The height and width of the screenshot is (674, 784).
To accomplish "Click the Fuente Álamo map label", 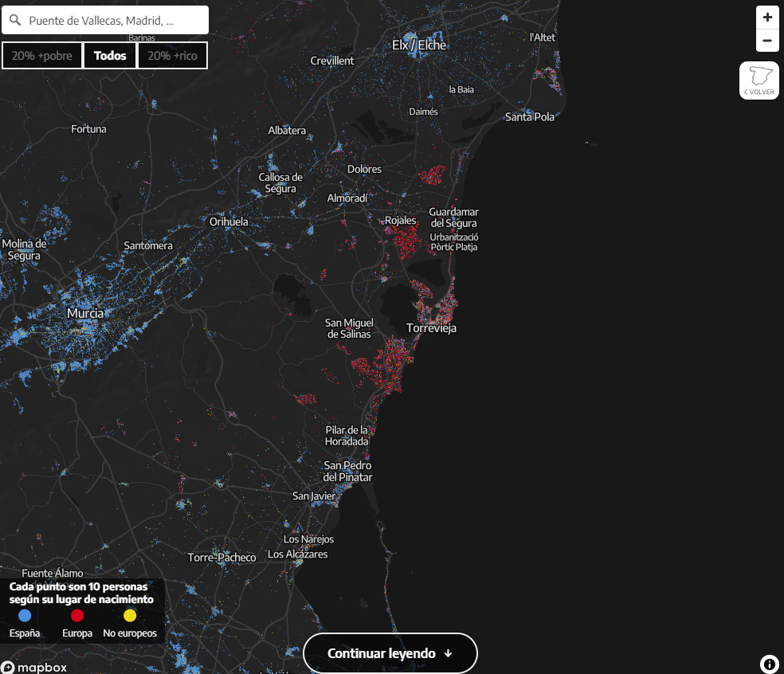I will 53,573.
